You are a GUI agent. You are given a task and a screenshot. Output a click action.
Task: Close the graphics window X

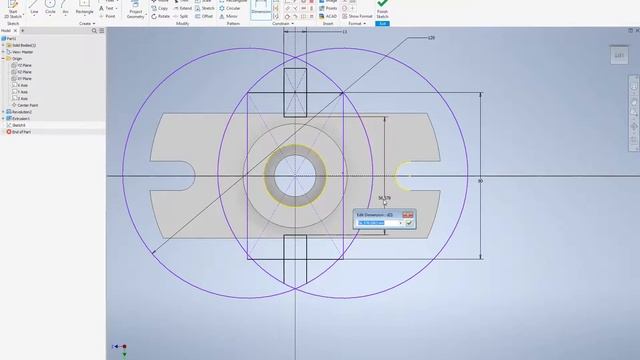click(x=637, y=31)
